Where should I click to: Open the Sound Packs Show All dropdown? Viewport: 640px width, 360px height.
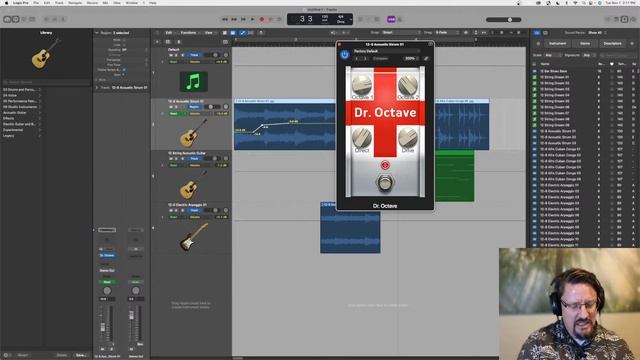pos(597,33)
